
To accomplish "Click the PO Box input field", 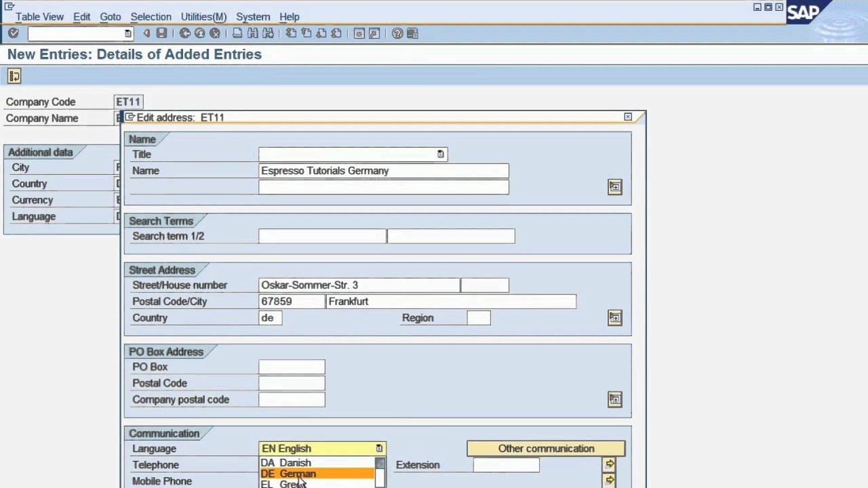I will pos(292,367).
